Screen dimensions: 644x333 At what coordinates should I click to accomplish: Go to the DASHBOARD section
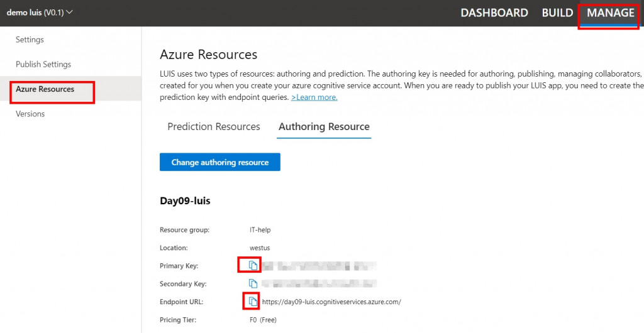click(494, 13)
